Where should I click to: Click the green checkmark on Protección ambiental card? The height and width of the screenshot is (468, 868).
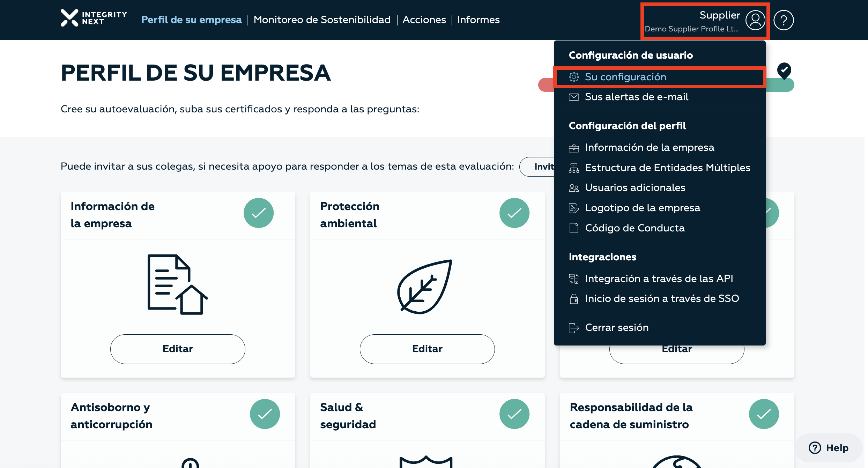click(514, 213)
